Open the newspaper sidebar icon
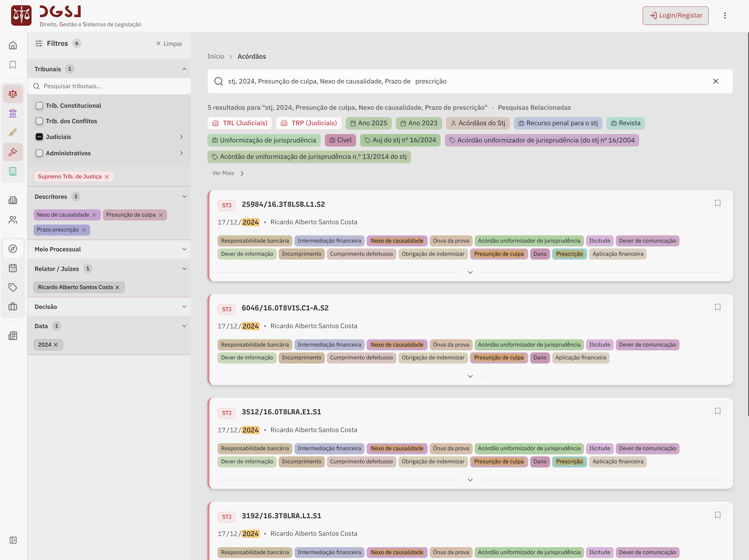This screenshot has height=560, width=749. tap(13, 336)
